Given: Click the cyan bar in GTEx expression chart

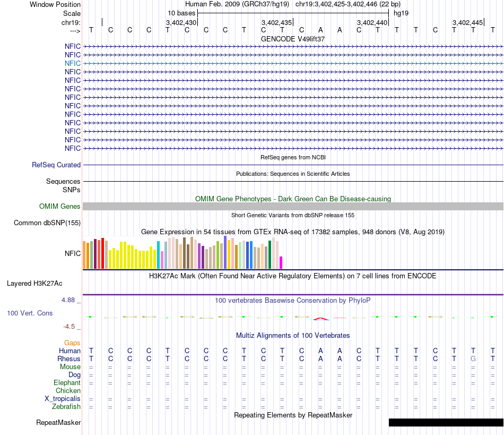Looking at the screenshot, I should click(x=158, y=255).
